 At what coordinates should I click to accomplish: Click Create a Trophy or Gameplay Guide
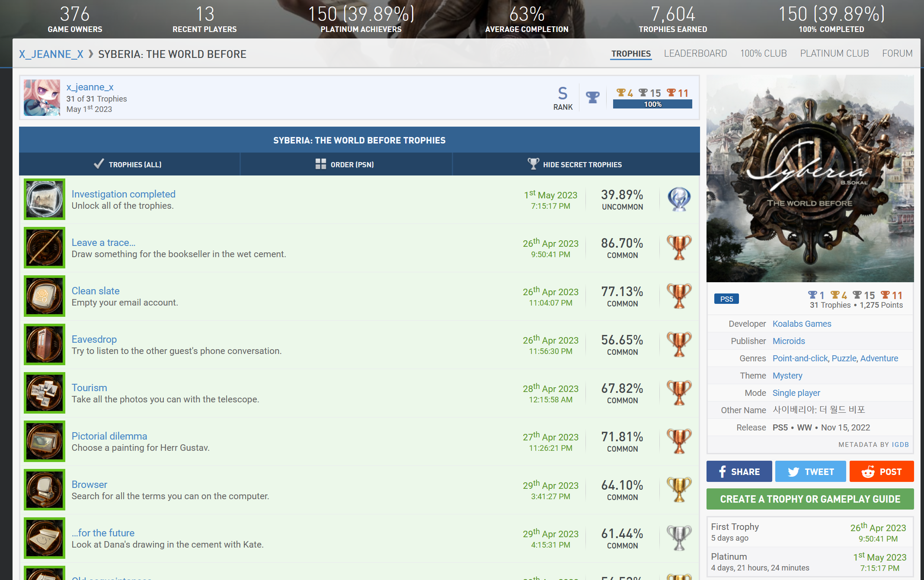(x=810, y=499)
